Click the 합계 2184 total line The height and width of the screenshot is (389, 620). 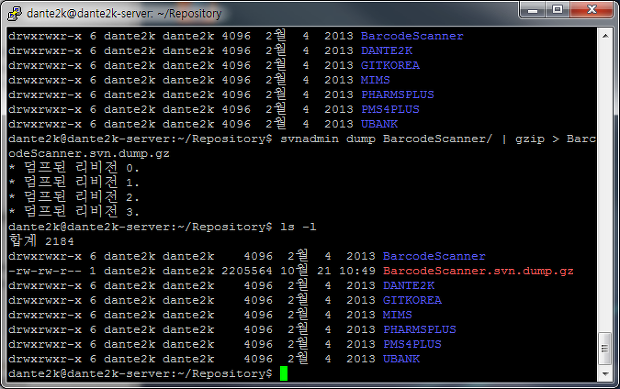[x=42, y=241]
